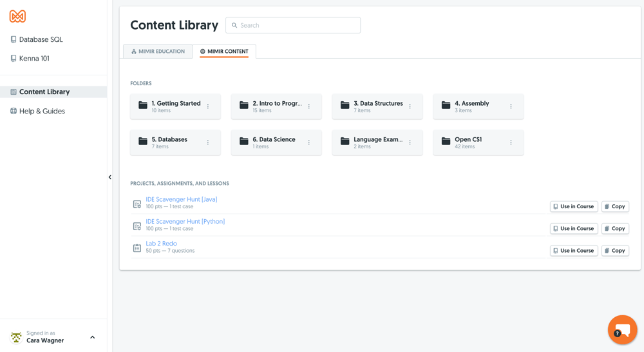This screenshot has width=644, height=352.
Task: Open Help & Guides
Action: 37,111
